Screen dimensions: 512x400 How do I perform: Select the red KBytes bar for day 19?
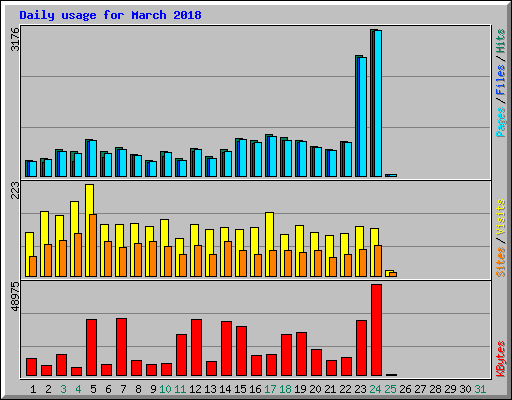302,354
